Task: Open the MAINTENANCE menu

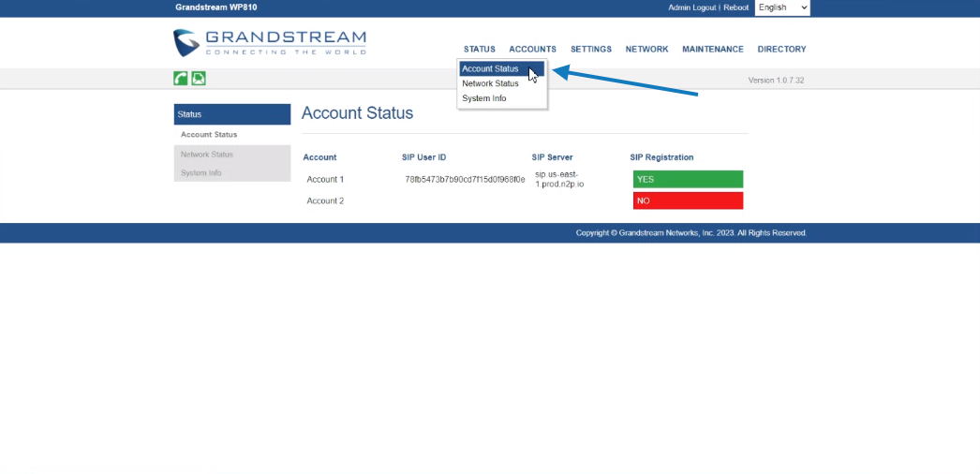Action: [x=713, y=50]
